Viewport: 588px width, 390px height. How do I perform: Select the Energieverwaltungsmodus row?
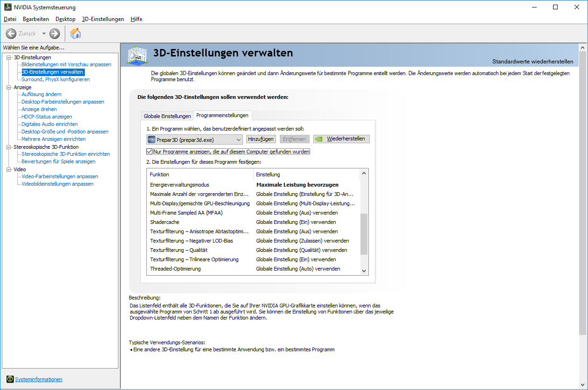253,185
